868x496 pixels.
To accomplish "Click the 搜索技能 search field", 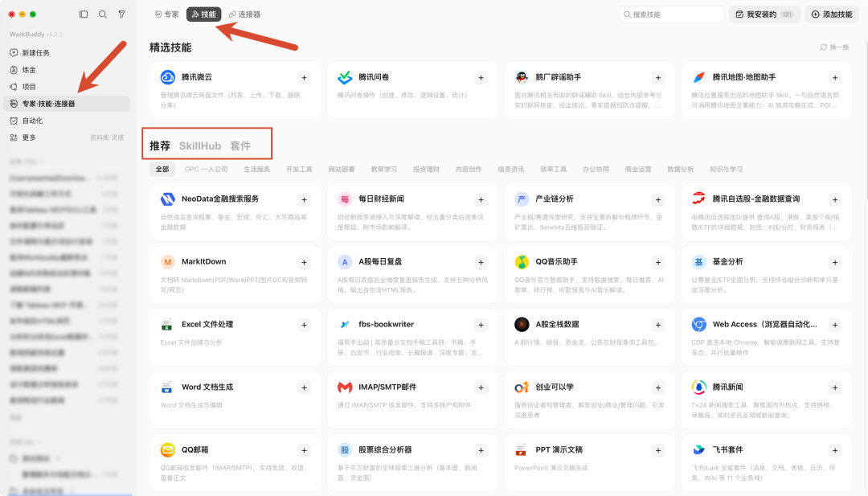I will [x=671, y=14].
